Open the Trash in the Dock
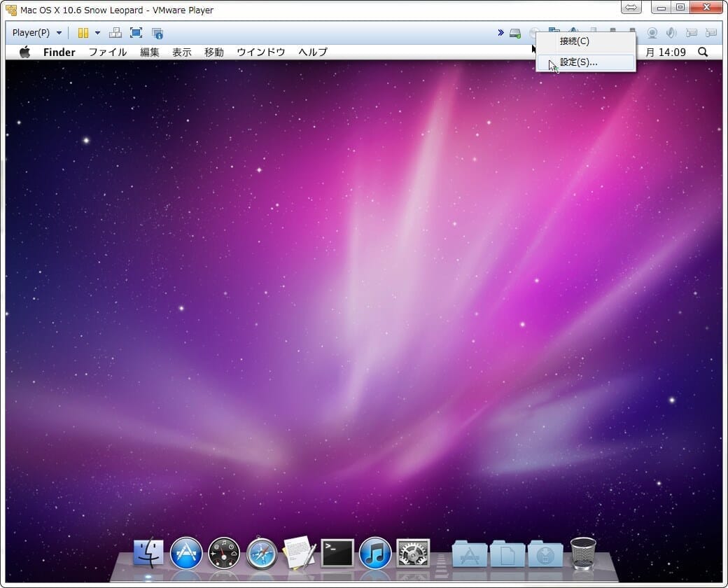Screen dimensions: 728x588 583,553
